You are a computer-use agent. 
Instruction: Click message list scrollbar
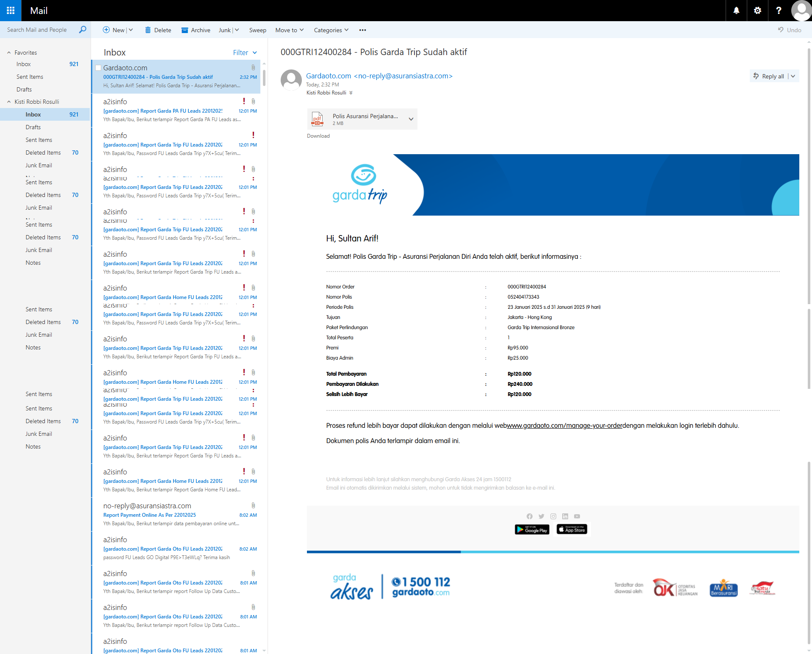[x=264, y=78]
